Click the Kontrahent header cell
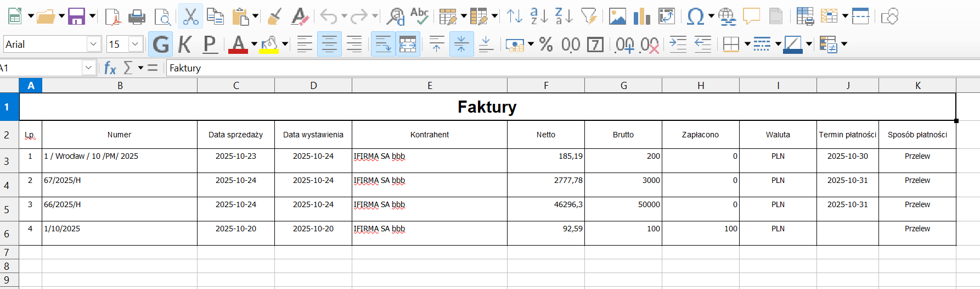 tap(429, 135)
